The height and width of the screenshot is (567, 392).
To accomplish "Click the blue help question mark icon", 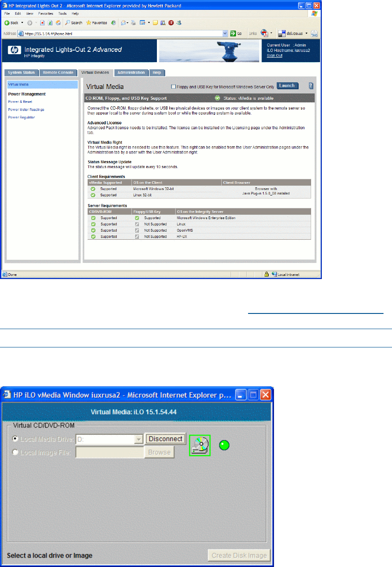I will click(x=311, y=86).
